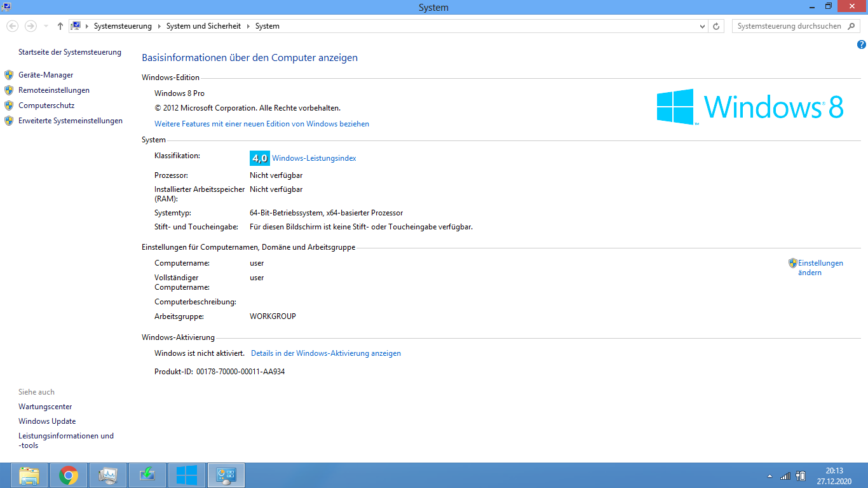Open Erweiterte Systemeinstellungen link
The height and width of the screenshot is (488, 868).
[71, 121]
